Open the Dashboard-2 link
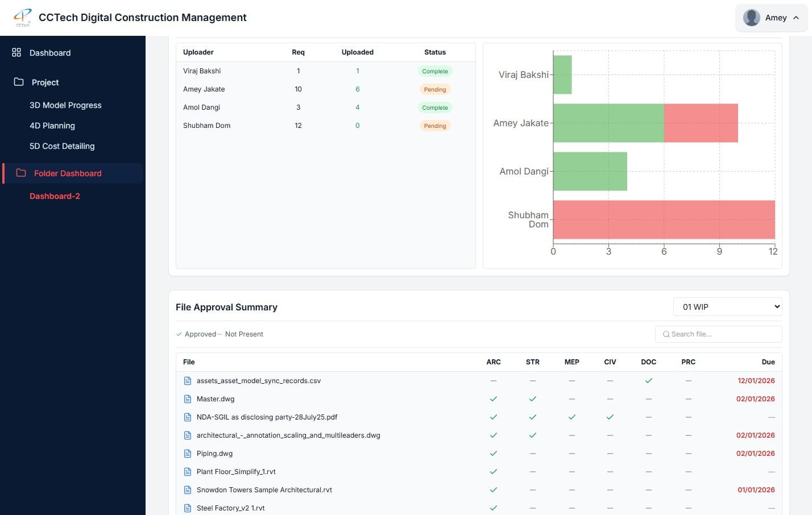This screenshot has height=515, width=812. 55,196
